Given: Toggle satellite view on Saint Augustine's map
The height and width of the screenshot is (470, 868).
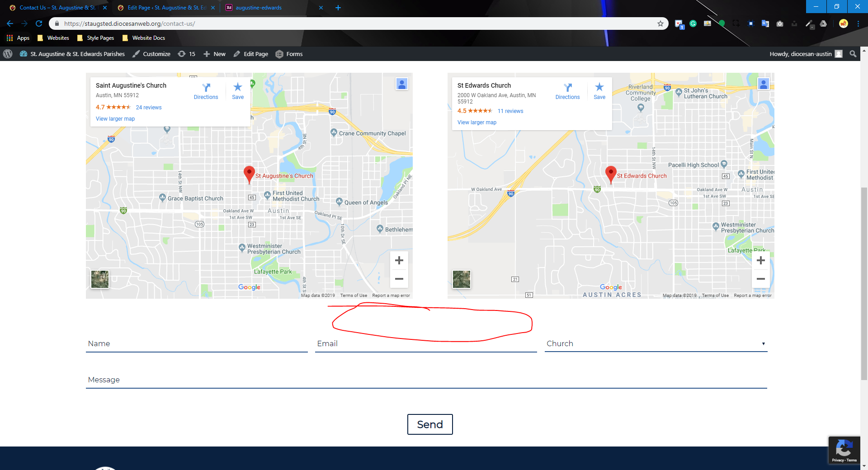Looking at the screenshot, I should [100, 279].
